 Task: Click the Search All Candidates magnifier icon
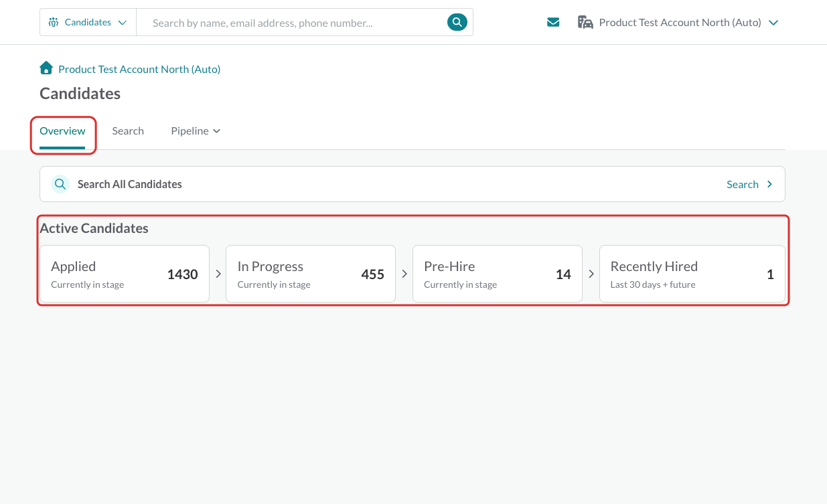tap(61, 184)
